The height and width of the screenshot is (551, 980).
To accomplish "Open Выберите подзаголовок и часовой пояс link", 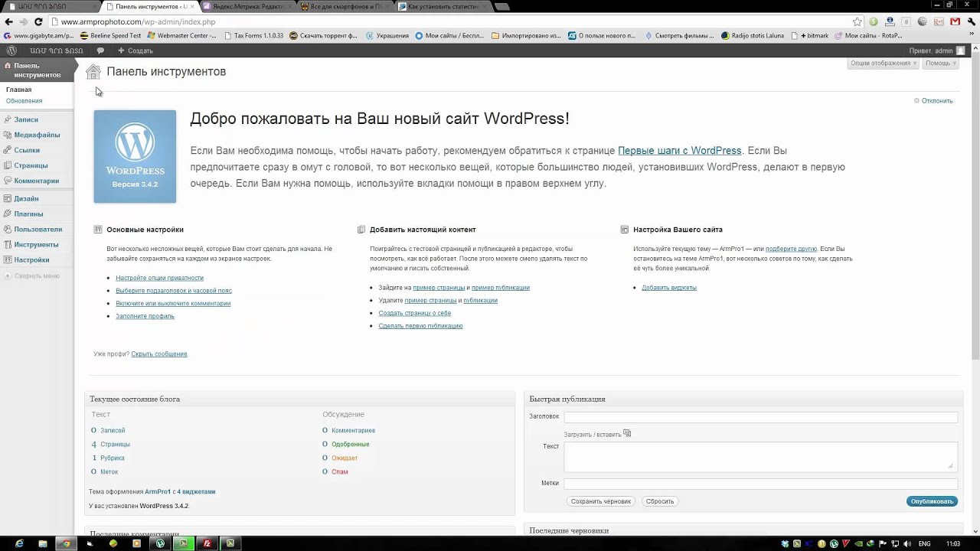I will tap(174, 291).
